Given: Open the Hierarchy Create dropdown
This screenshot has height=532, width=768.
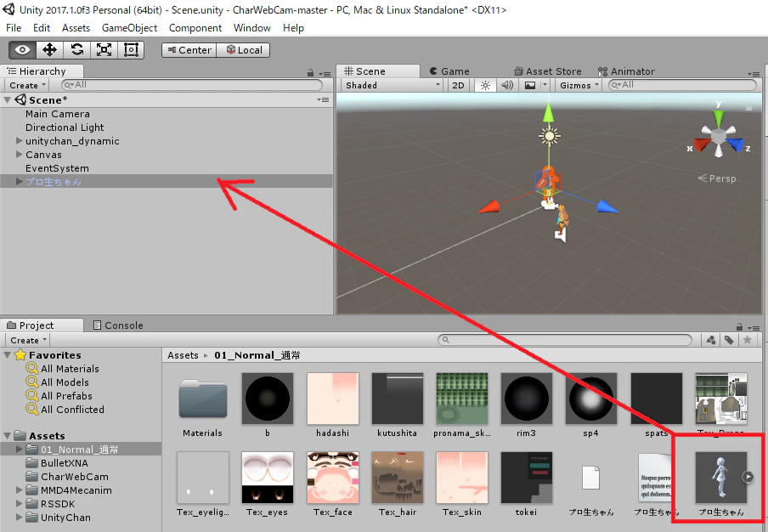Looking at the screenshot, I should [27, 85].
